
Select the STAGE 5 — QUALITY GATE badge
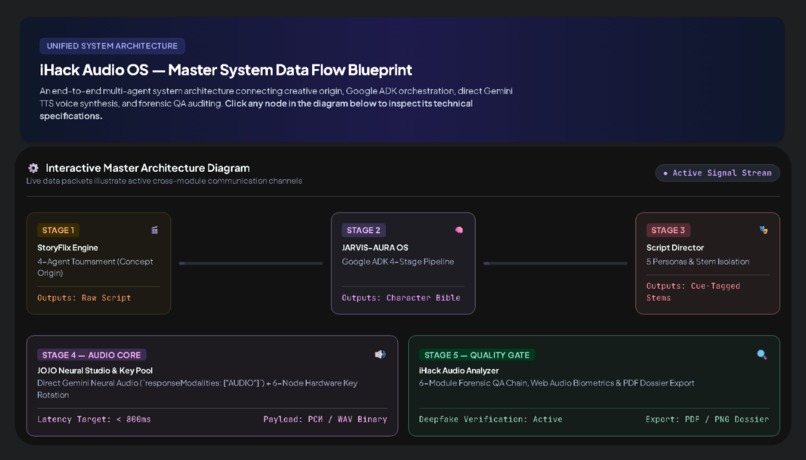477,355
